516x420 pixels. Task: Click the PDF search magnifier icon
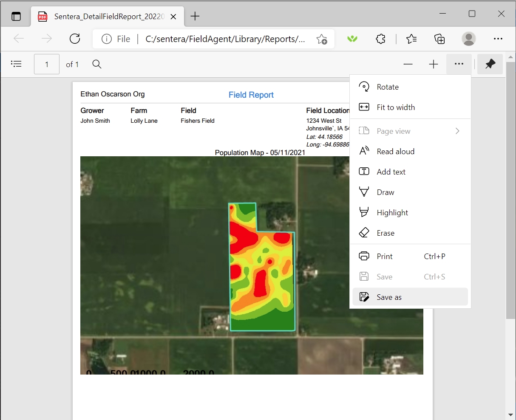97,64
